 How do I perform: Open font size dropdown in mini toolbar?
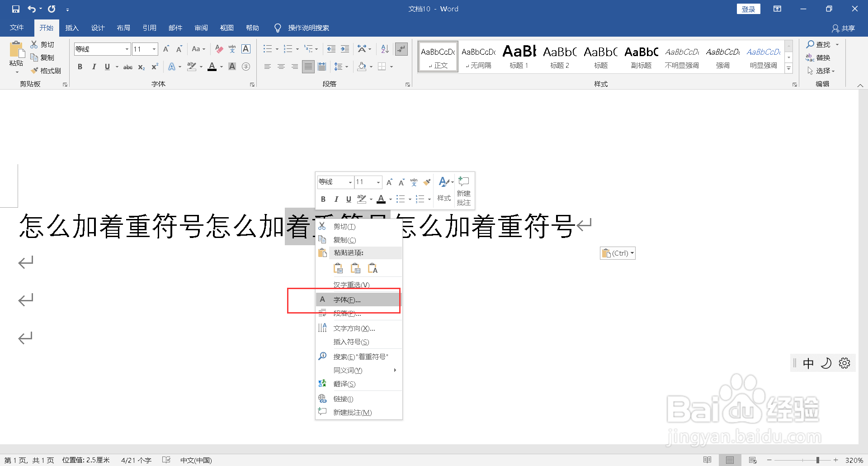[378, 182]
